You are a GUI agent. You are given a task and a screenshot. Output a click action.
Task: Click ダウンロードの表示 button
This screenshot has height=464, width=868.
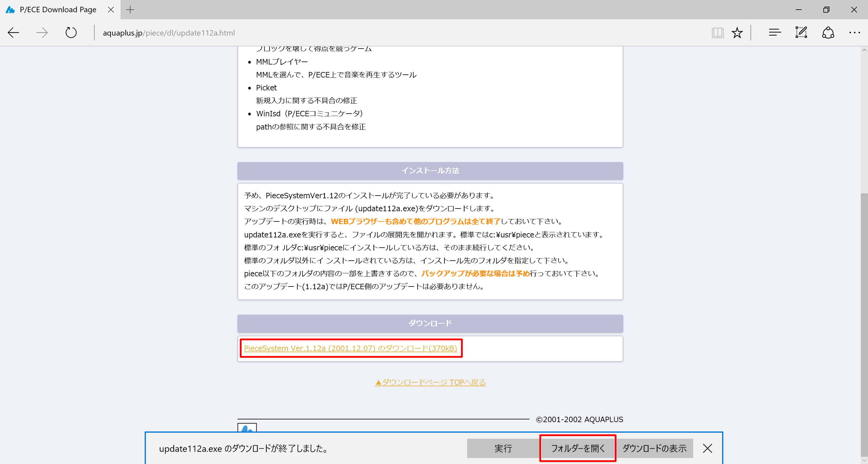pos(654,448)
